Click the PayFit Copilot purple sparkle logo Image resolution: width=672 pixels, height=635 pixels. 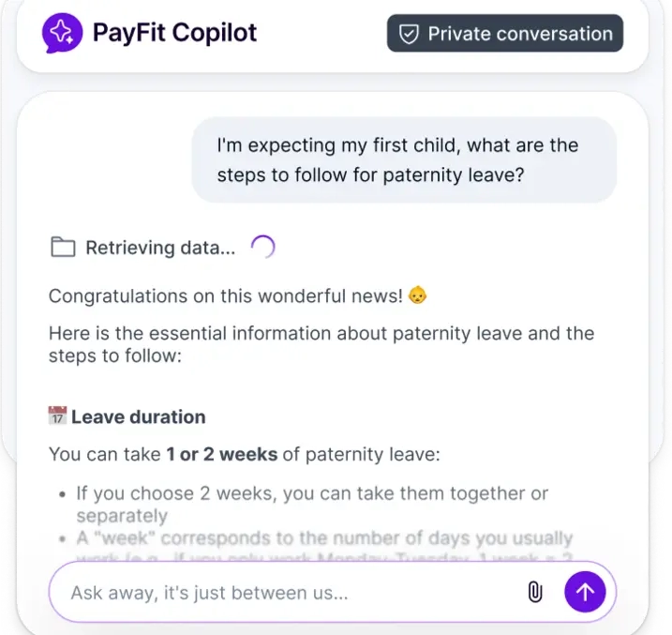pyautogui.click(x=62, y=34)
